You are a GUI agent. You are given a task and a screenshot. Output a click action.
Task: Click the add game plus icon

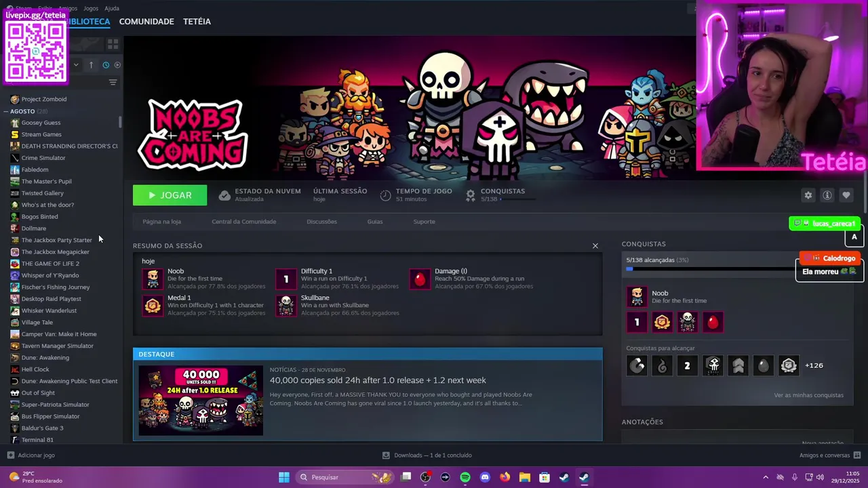(x=10, y=455)
